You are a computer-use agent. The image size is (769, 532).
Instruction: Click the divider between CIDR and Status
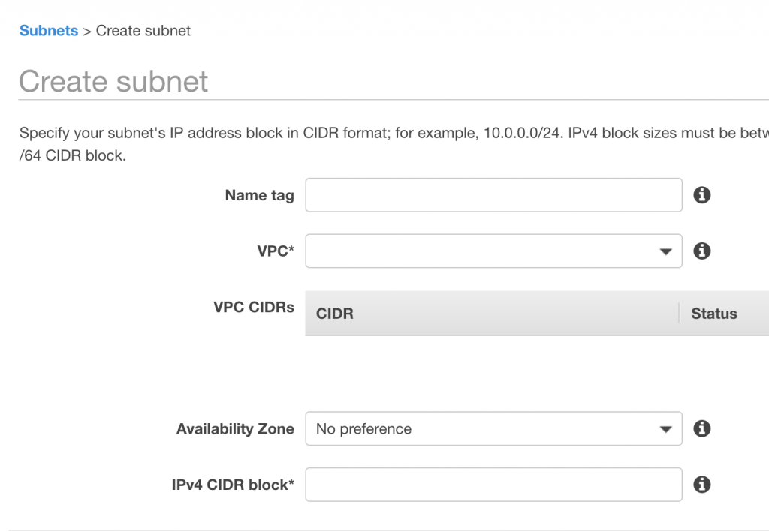679,313
